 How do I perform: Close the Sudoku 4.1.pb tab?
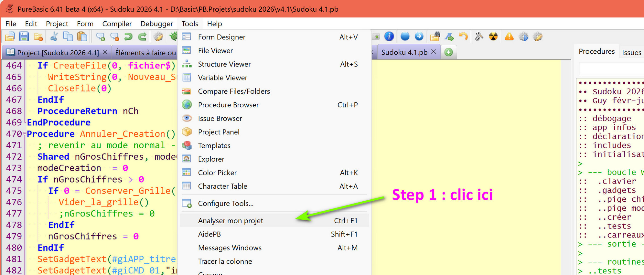pos(434,52)
